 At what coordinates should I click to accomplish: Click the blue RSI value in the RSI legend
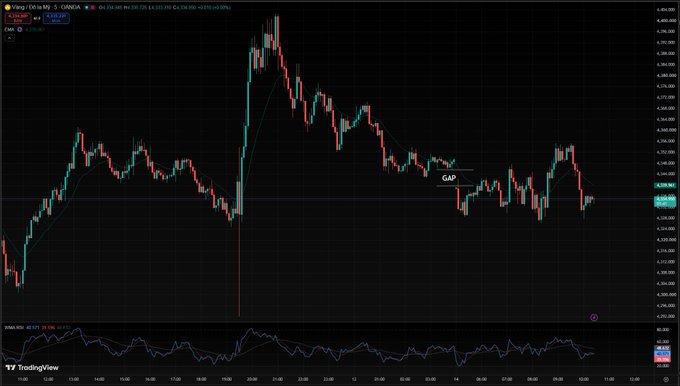(32, 327)
